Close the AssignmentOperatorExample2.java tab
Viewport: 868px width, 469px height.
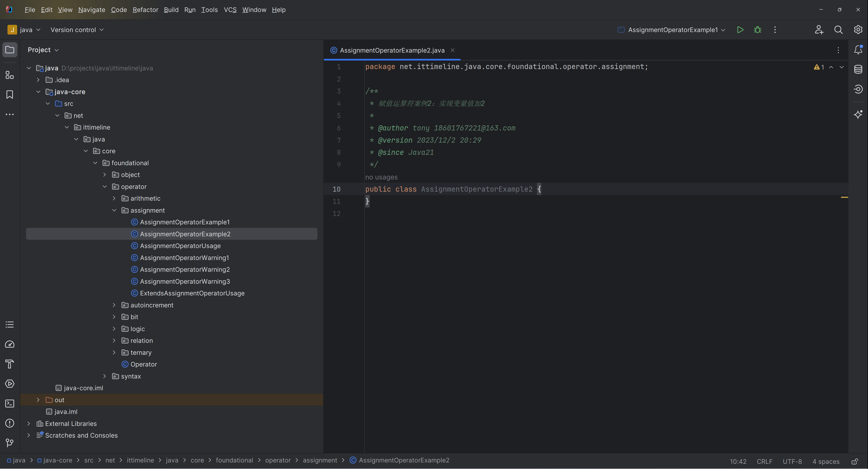tap(453, 50)
